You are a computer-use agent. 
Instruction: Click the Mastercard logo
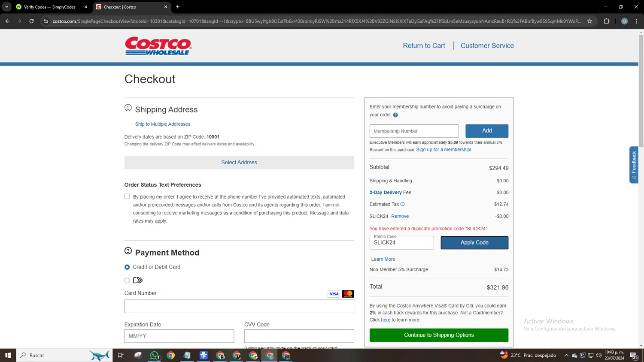pos(348,294)
